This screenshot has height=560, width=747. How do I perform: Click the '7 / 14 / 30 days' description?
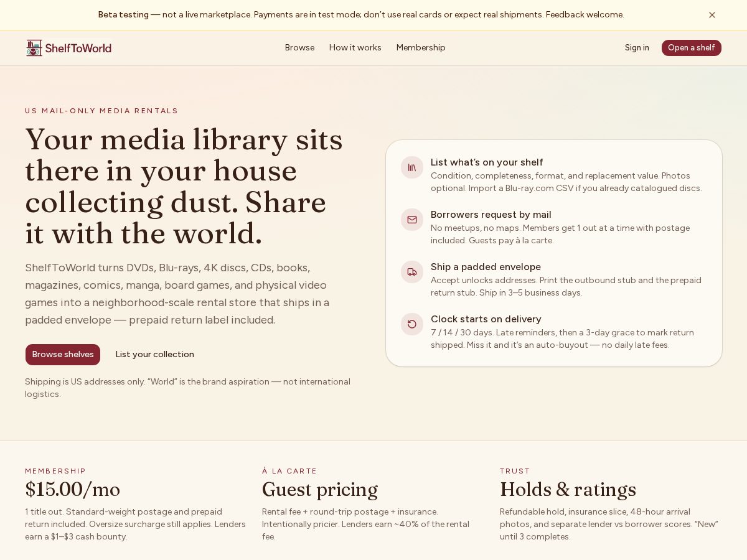pyautogui.click(x=562, y=338)
